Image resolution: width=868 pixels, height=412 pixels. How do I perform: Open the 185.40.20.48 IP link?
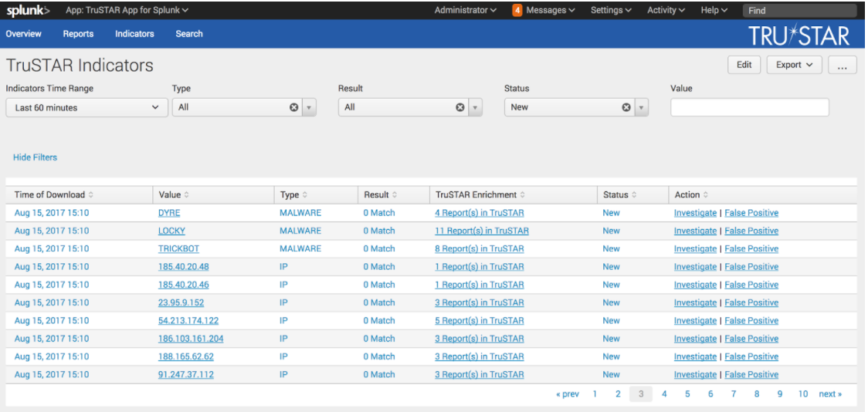tap(184, 266)
